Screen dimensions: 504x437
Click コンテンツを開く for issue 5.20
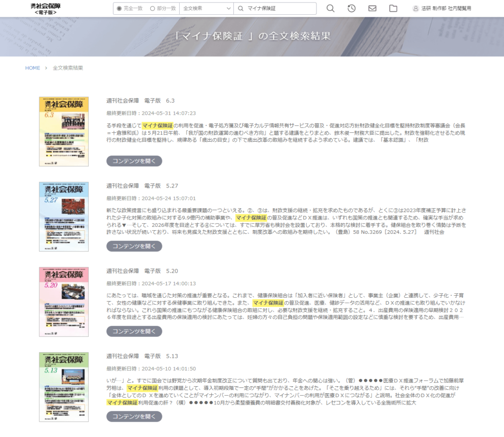point(134,331)
